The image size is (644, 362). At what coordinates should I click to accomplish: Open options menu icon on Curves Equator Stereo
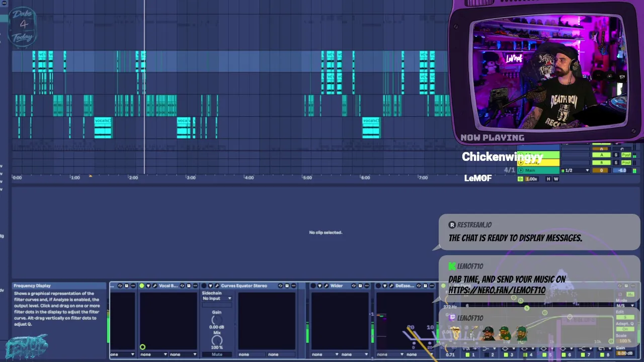[294, 286]
